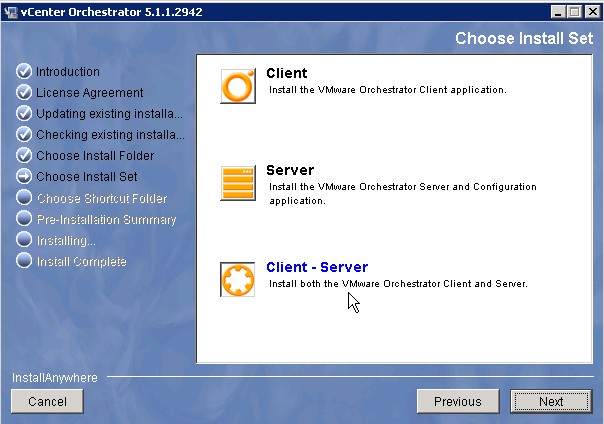This screenshot has width=604, height=424.
Task: Close the vCenter Orchestrator installer window
Action: click(x=592, y=10)
